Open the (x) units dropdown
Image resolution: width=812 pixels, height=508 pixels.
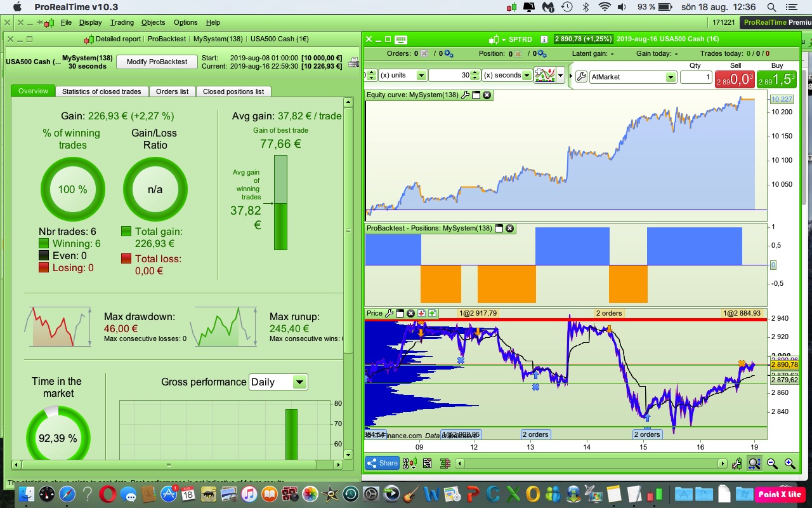(403, 75)
